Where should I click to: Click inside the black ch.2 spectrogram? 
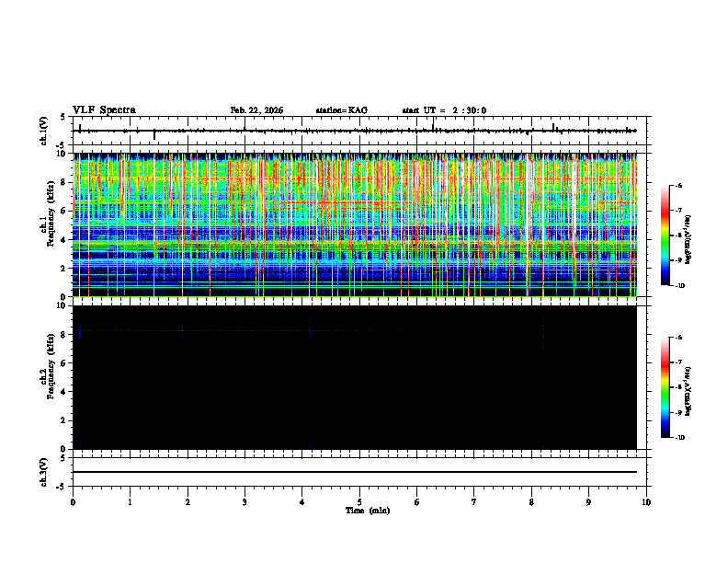tap(355, 377)
